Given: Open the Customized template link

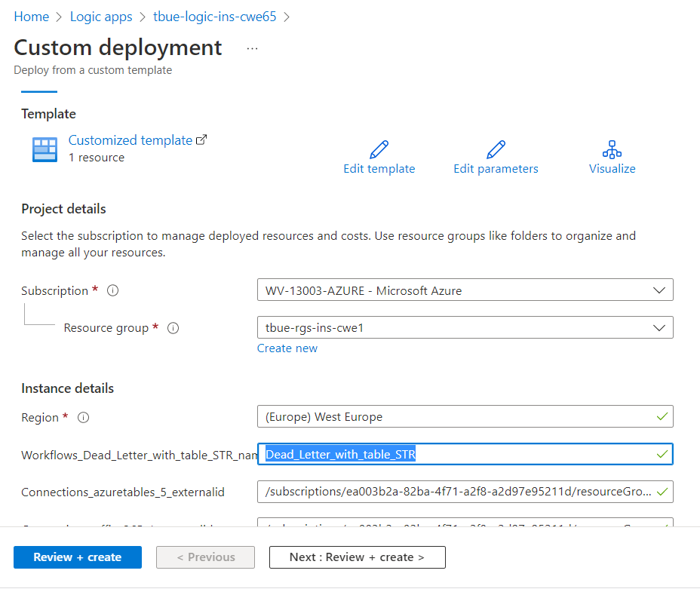Looking at the screenshot, I should click(x=130, y=140).
